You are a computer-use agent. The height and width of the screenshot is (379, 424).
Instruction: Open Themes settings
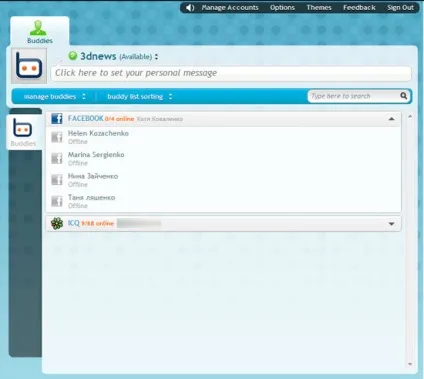click(x=319, y=8)
